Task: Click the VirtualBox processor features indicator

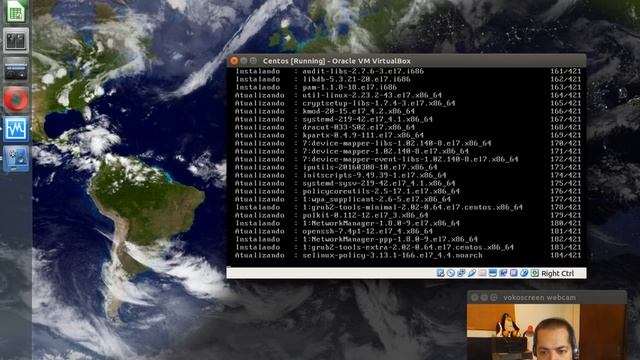Action: coord(513,273)
